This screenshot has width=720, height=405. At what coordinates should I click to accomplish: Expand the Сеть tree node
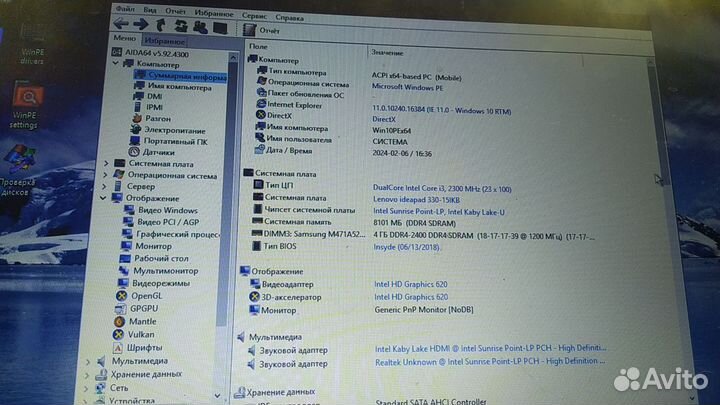pyautogui.click(x=85, y=388)
